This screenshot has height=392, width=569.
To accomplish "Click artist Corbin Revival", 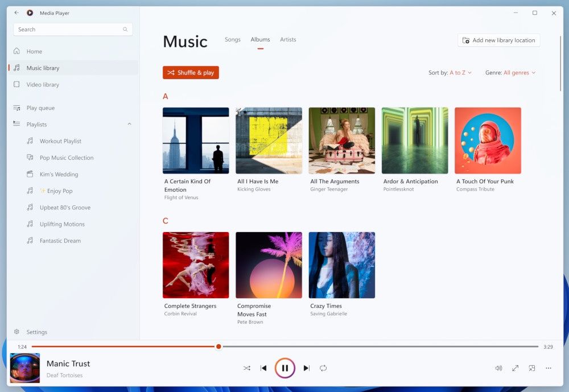I will coord(180,313).
